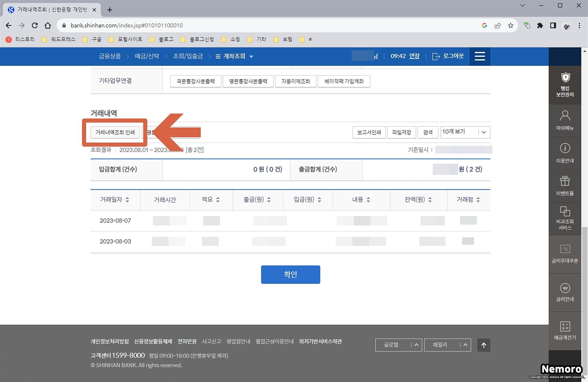This screenshot has height=382, width=588.
Task: Launch 예금계산기 calculator icon
Action: tap(565, 327)
